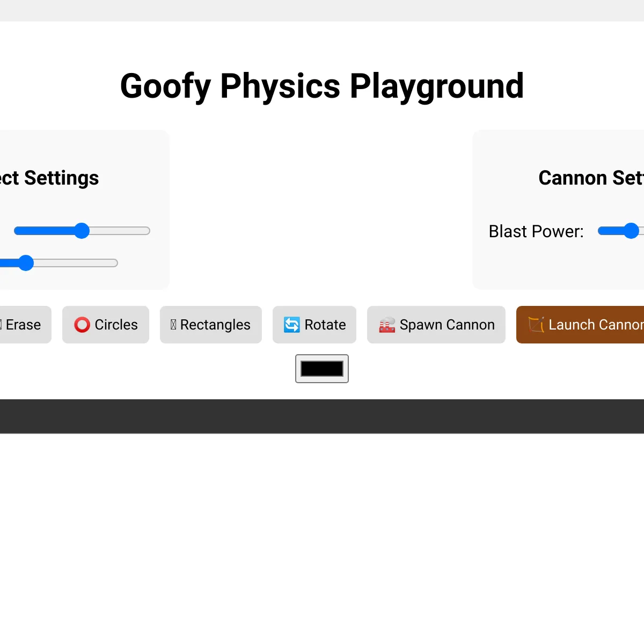Click the Blast Power slider handle
The image size is (644, 644).
point(632,231)
